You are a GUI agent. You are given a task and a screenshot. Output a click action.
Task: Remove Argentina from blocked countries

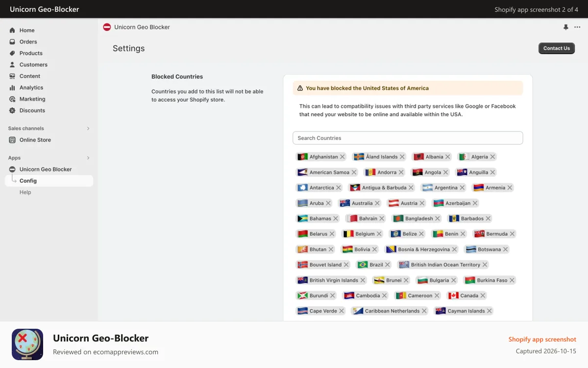(x=462, y=188)
